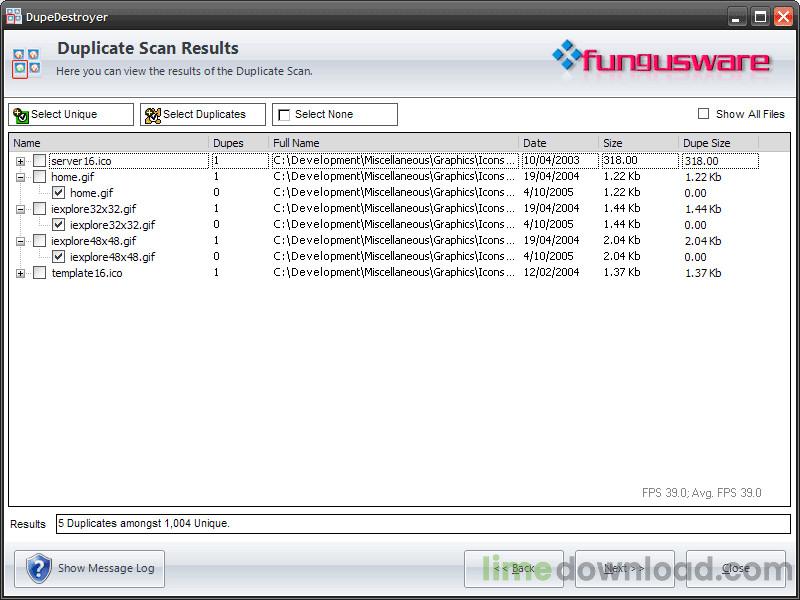Click the fungusware logo

click(661, 58)
